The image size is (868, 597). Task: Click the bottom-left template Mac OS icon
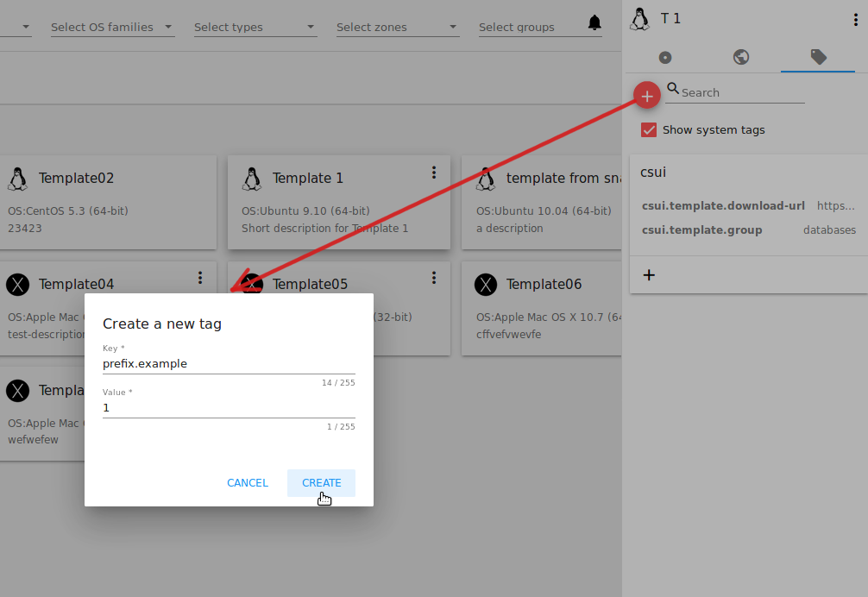[x=18, y=391]
